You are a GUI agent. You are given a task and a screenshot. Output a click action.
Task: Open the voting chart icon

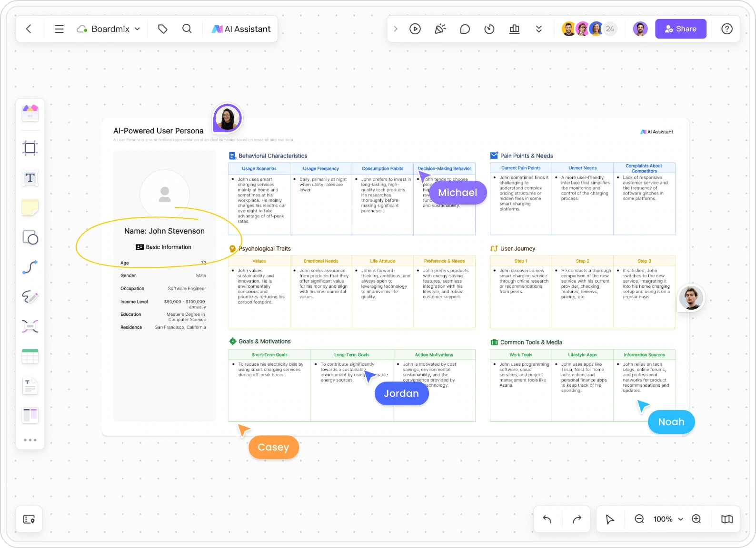coord(514,29)
